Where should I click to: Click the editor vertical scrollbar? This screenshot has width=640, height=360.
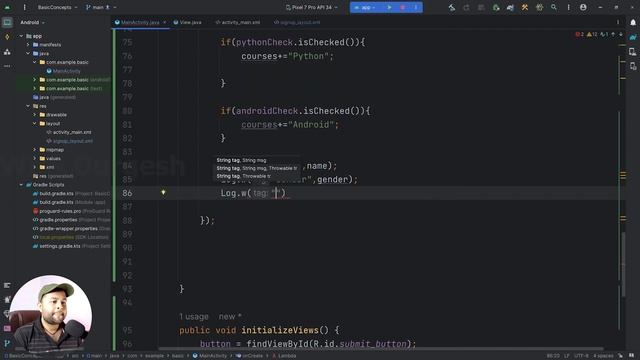[623, 265]
